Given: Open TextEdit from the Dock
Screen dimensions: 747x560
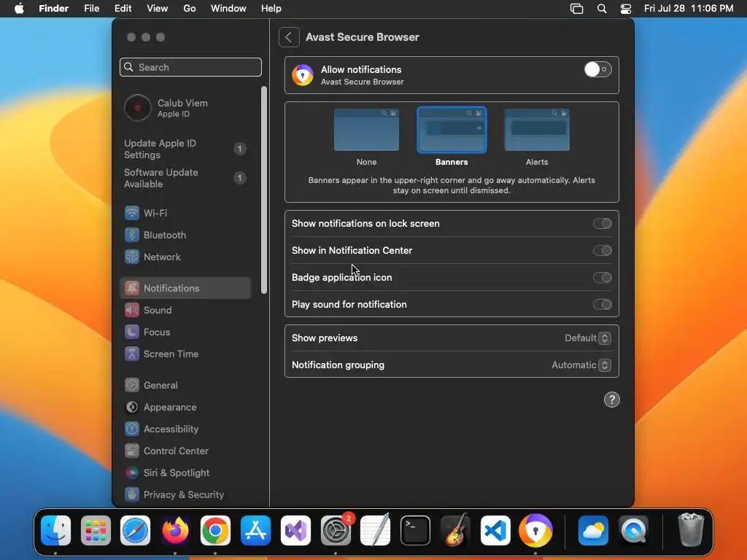Looking at the screenshot, I should click(376, 531).
